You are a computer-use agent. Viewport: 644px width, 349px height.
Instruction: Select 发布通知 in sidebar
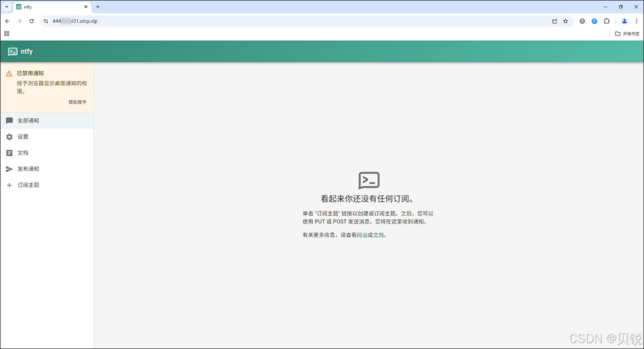47,169
